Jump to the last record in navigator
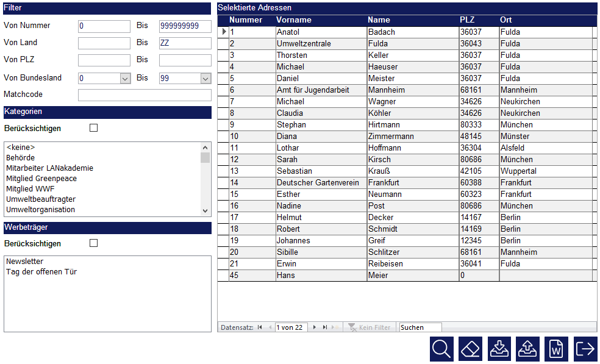 pos(325,327)
